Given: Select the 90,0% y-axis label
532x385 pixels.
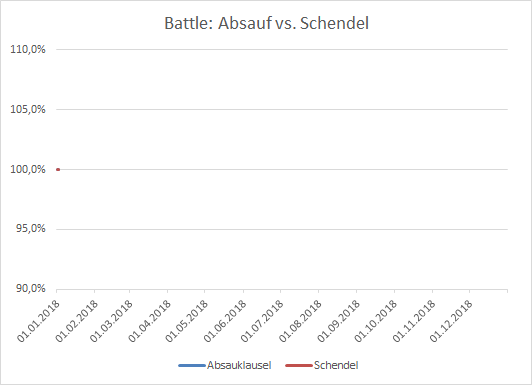Looking at the screenshot, I should [x=31, y=289].
